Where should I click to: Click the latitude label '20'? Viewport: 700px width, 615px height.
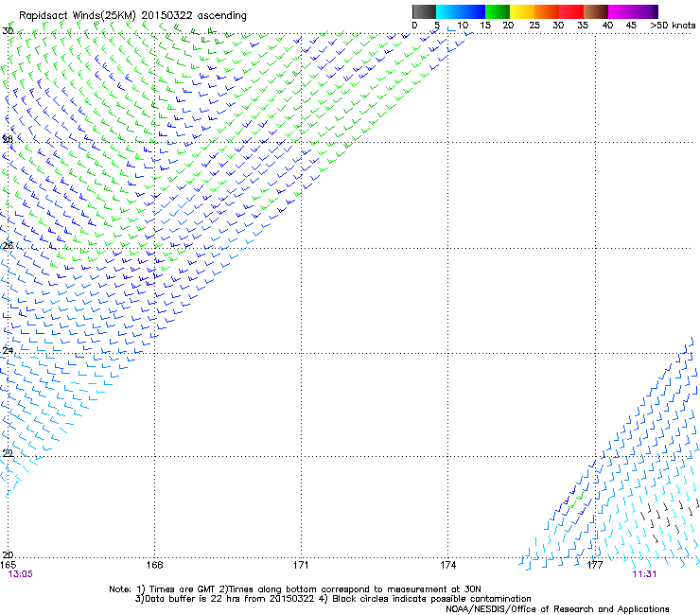click(x=8, y=554)
